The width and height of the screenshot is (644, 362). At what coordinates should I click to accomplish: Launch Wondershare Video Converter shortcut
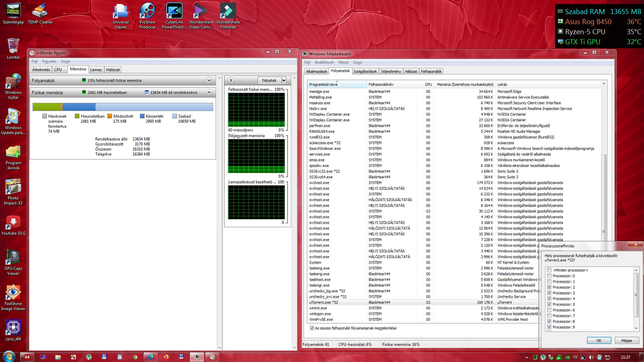tap(201, 16)
